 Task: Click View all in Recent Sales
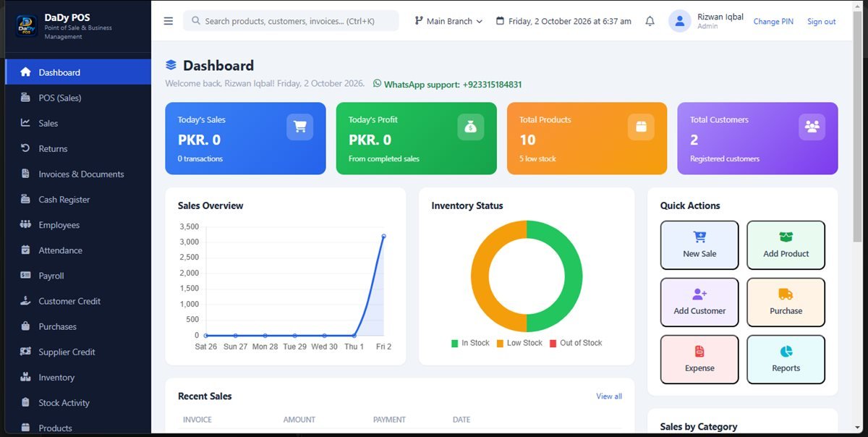609,396
